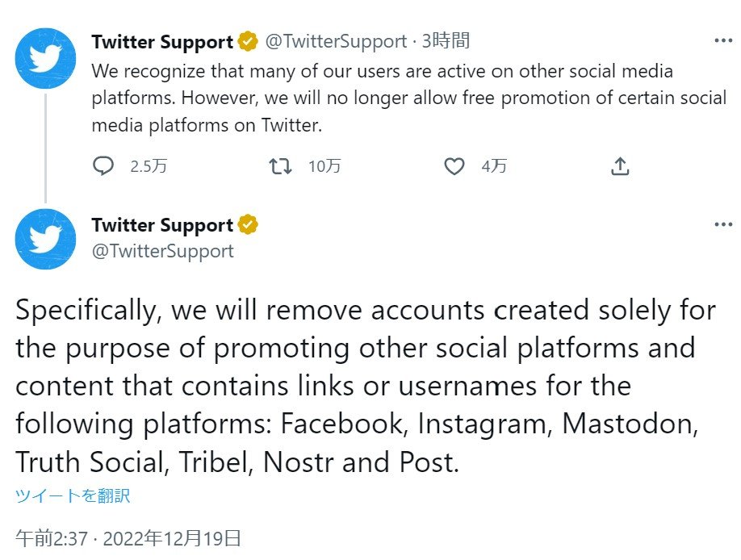Retweet the first Twitter Support tweet
Image resolution: width=741 pixels, height=560 pixels.
280,166
